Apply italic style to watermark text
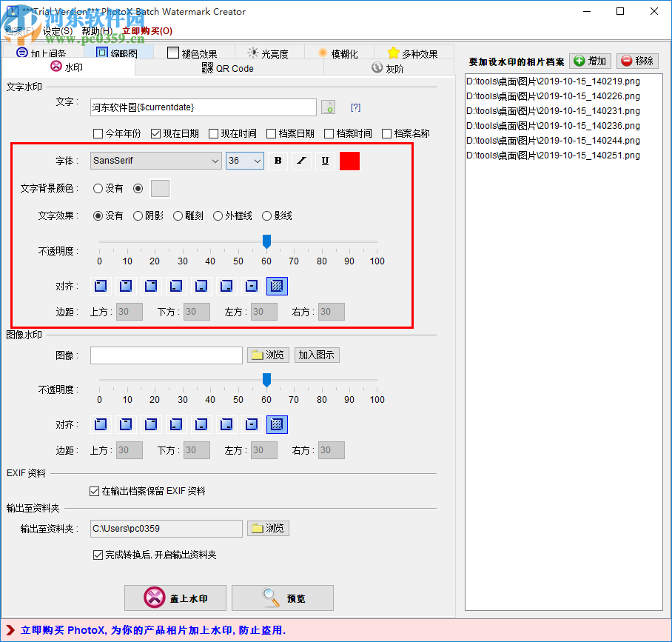 point(301,161)
